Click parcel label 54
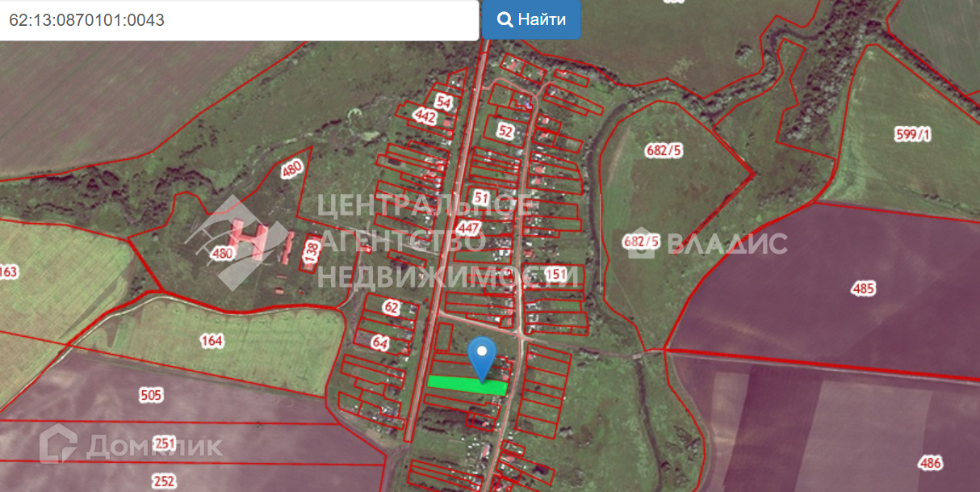This screenshot has width=980, height=492. [443, 102]
